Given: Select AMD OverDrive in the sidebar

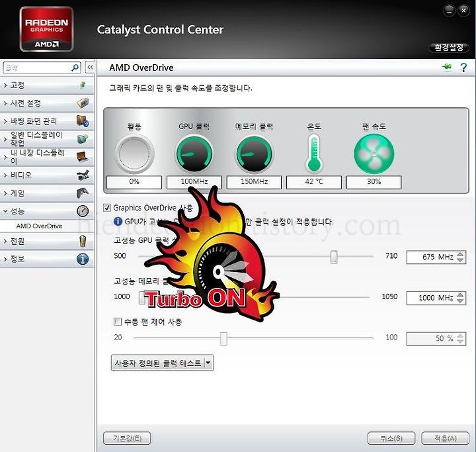Looking at the screenshot, I should [39, 226].
